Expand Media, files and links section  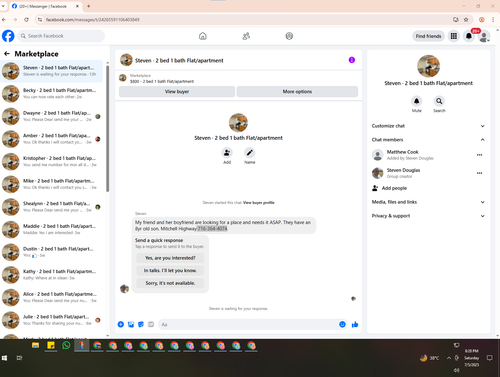coord(428,202)
